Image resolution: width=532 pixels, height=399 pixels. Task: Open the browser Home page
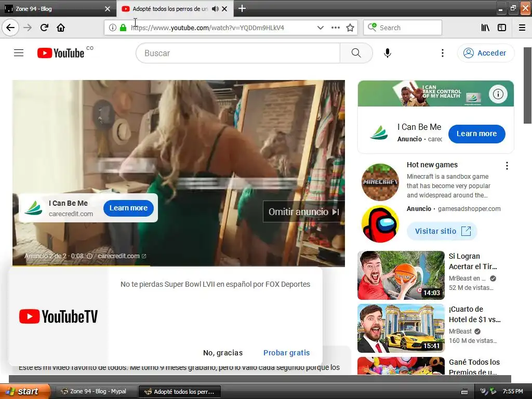coord(61,28)
